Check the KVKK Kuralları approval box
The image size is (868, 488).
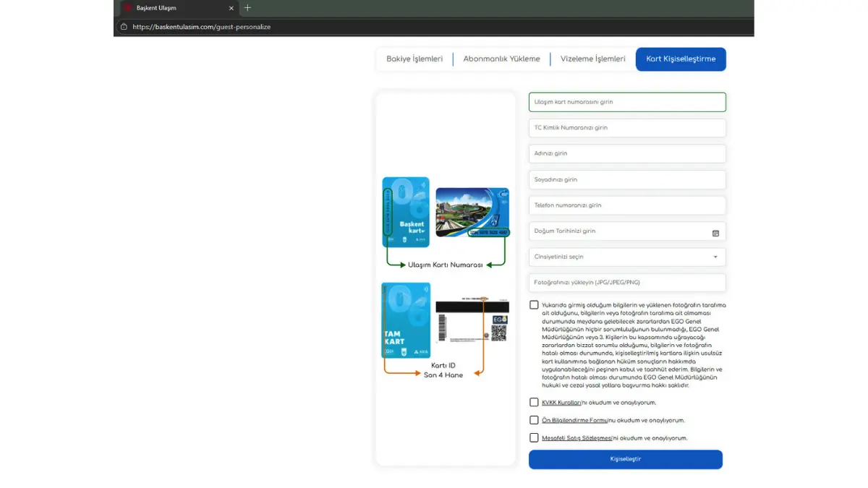tap(534, 402)
